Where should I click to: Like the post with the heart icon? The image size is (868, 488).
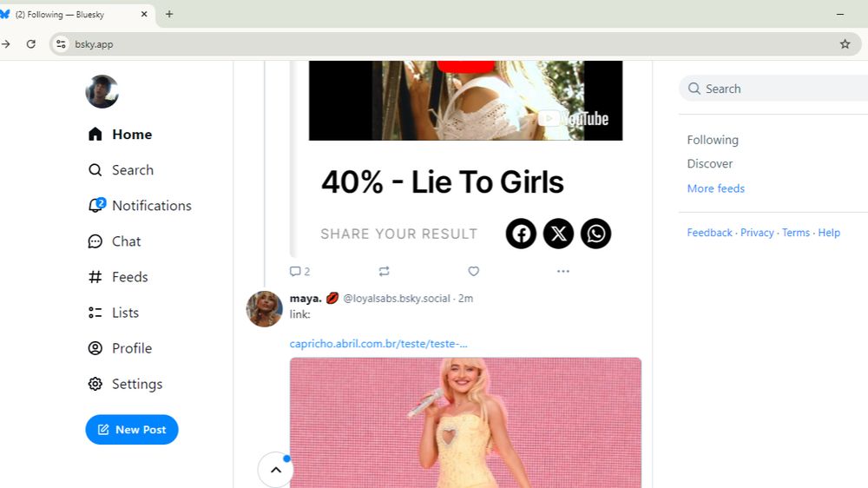(473, 272)
